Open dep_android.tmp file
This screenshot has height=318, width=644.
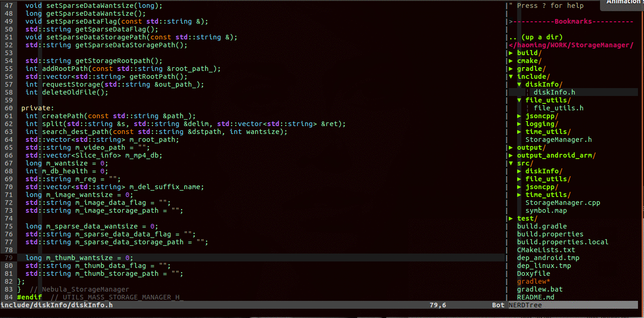(548, 258)
